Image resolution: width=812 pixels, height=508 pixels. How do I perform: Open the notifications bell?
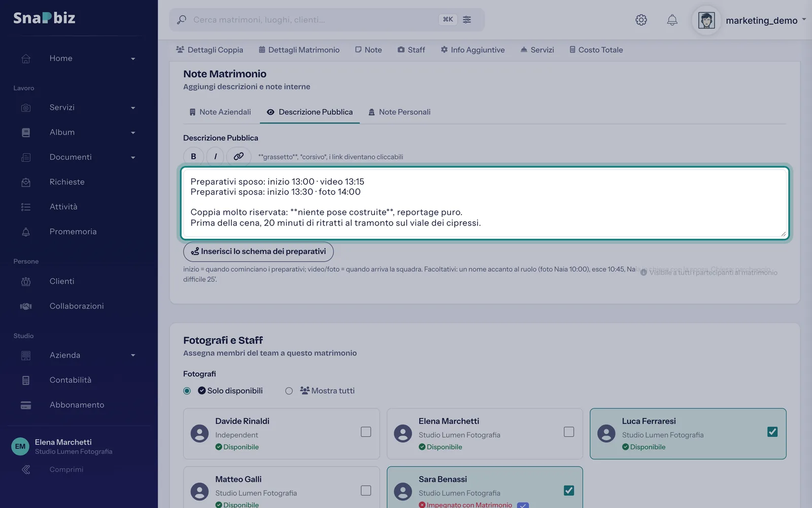(672, 20)
